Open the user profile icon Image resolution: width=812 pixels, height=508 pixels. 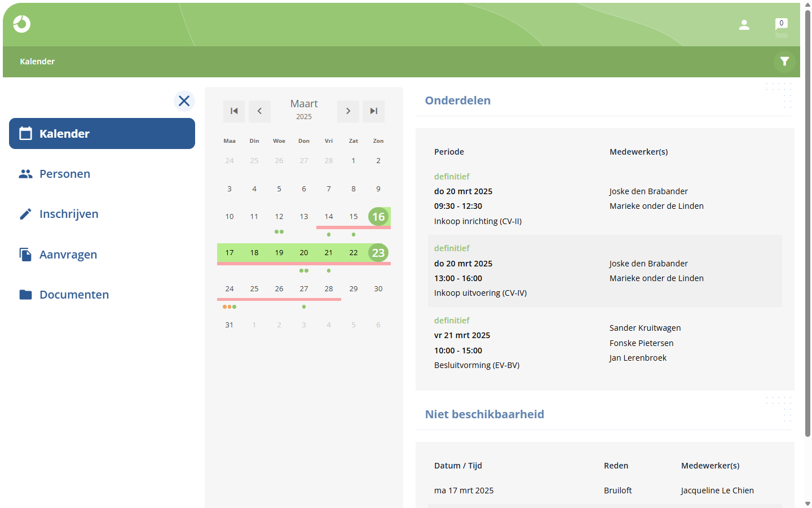pyautogui.click(x=744, y=25)
